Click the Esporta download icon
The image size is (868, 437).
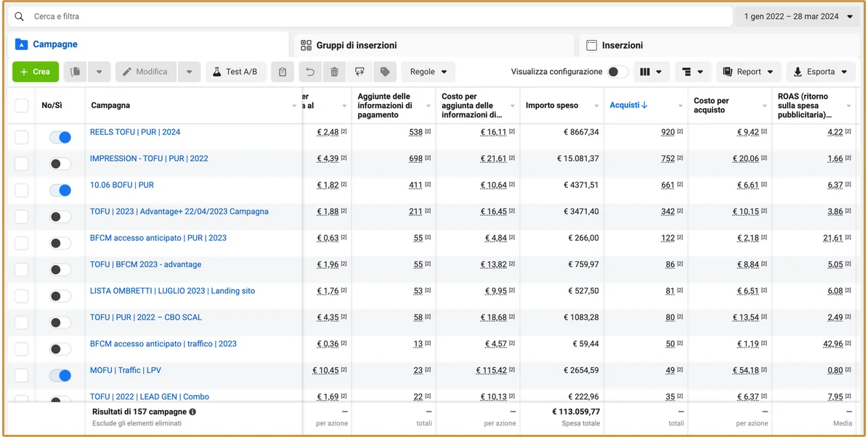pyautogui.click(x=798, y=72)
